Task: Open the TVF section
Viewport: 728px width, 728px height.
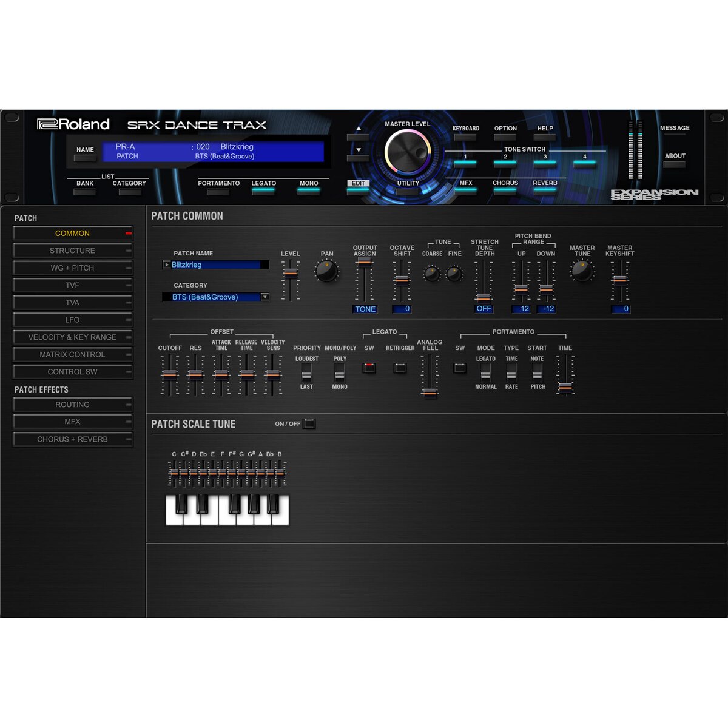Action: point(73,285)
